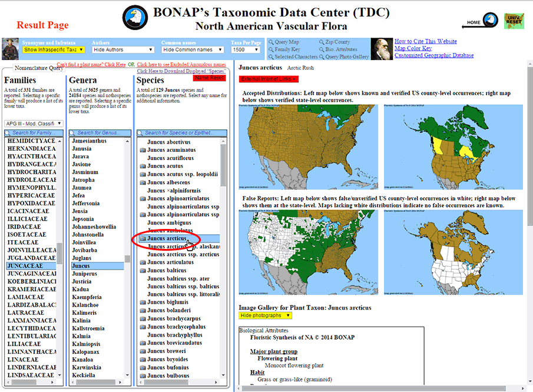This screenshot has height=392, width=533.
Task: Click Families list scroll down arrow
Action: tap(60, 375)
